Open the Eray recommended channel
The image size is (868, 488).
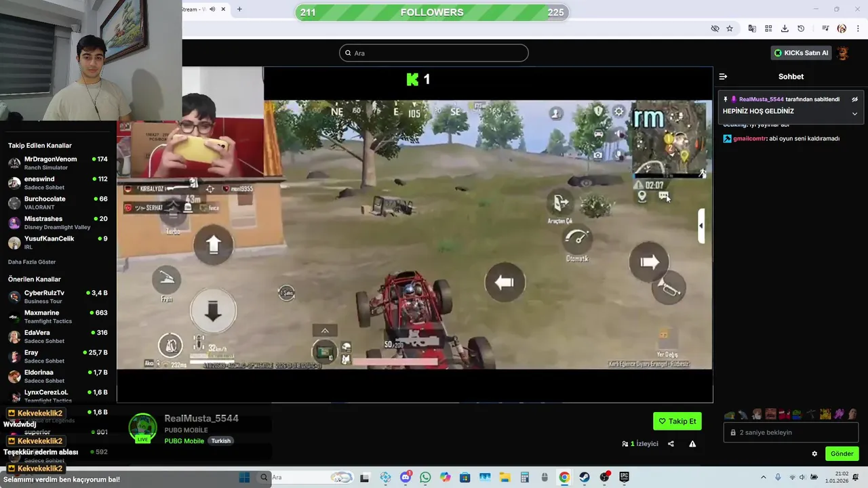[x=58, y=356]
